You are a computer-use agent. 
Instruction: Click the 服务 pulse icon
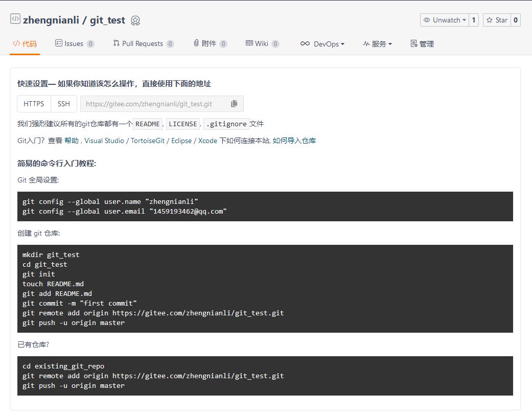366,43
